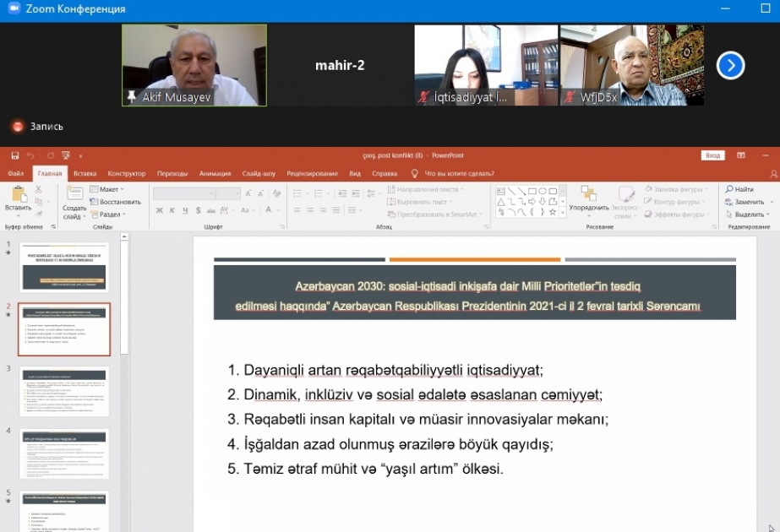Click the Paste clipboard icon

19,194
